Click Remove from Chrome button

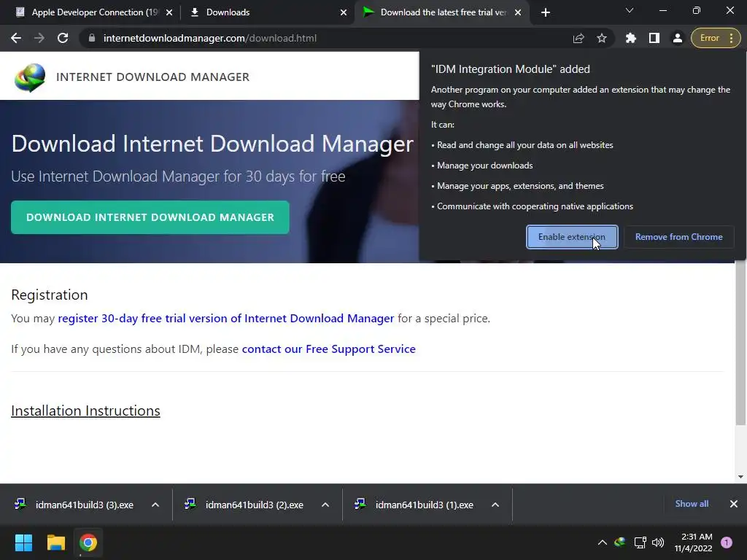[679, 237]
